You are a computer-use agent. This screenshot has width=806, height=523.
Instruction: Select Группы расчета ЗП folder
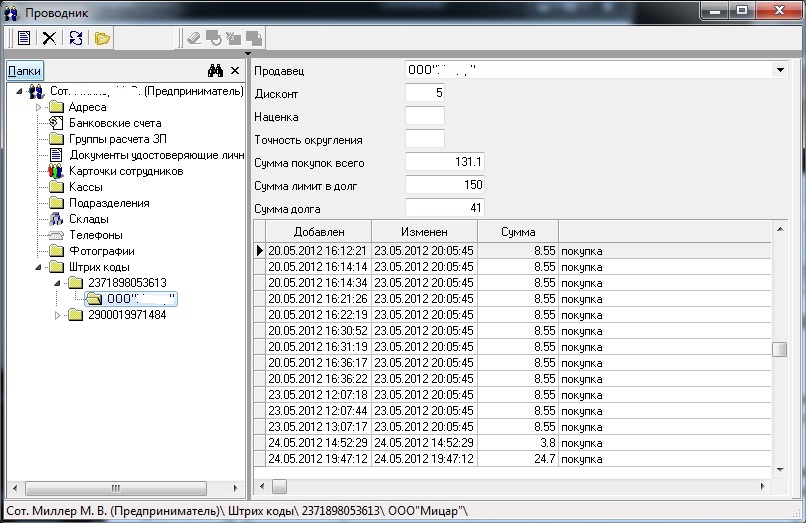(x=118, y=139)
